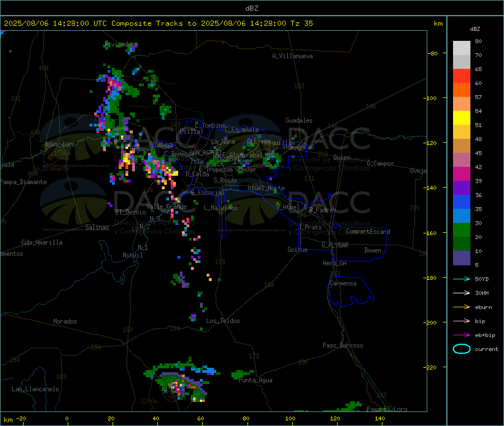Click the 'Soitue' place label

tap(297, 250)
